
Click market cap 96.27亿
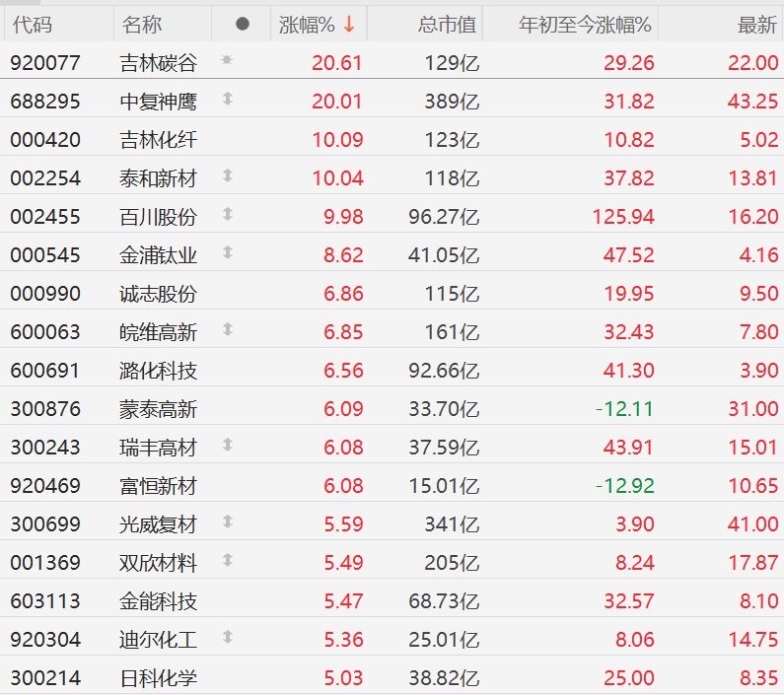444,217
